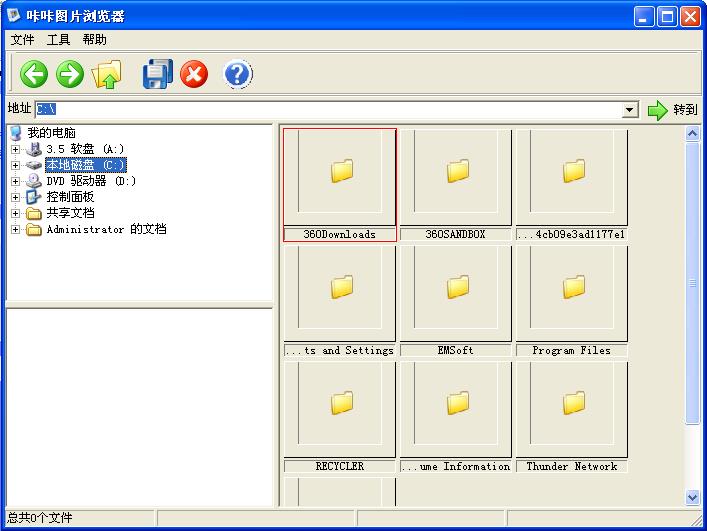Screen dimensions: 707x531
Task: Expand the DVD 驱动器 (D:) node
Action: [15, 181]
